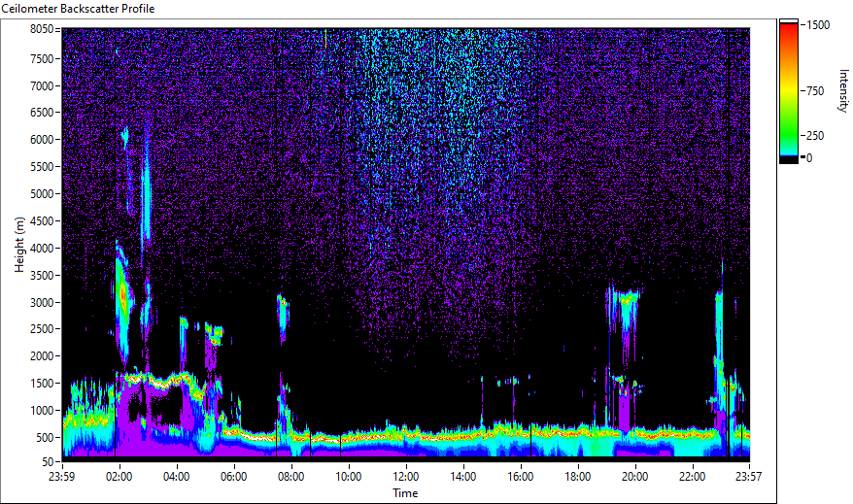Click the 23:59 start time label
This screenshot has width=853, height=504.
coord(61,477)
